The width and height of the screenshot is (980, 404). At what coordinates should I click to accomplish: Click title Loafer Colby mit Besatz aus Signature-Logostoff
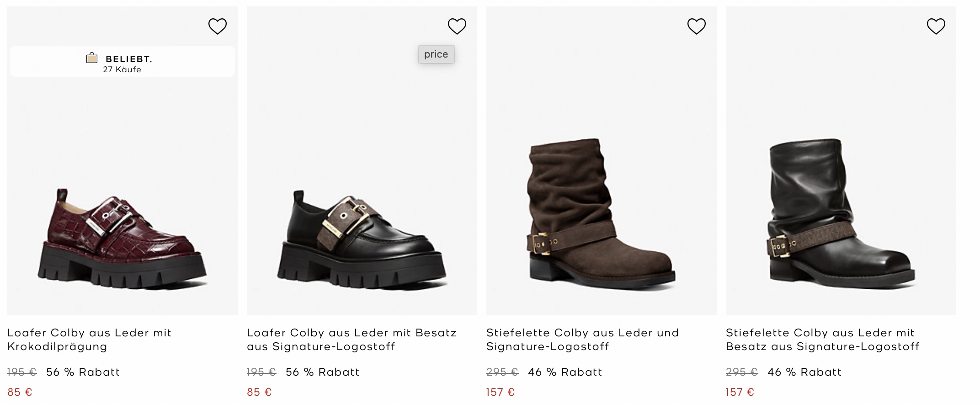[352, 340]
